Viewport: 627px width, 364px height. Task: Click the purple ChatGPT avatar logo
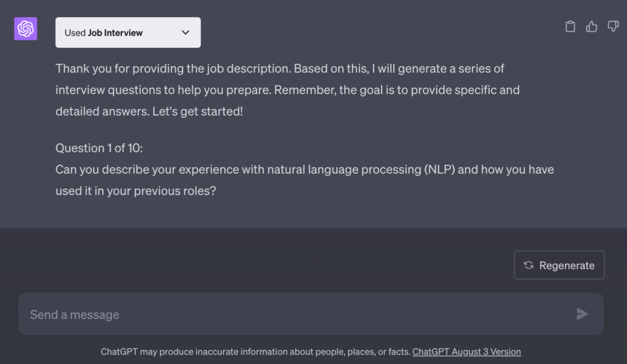pos(26,29)
